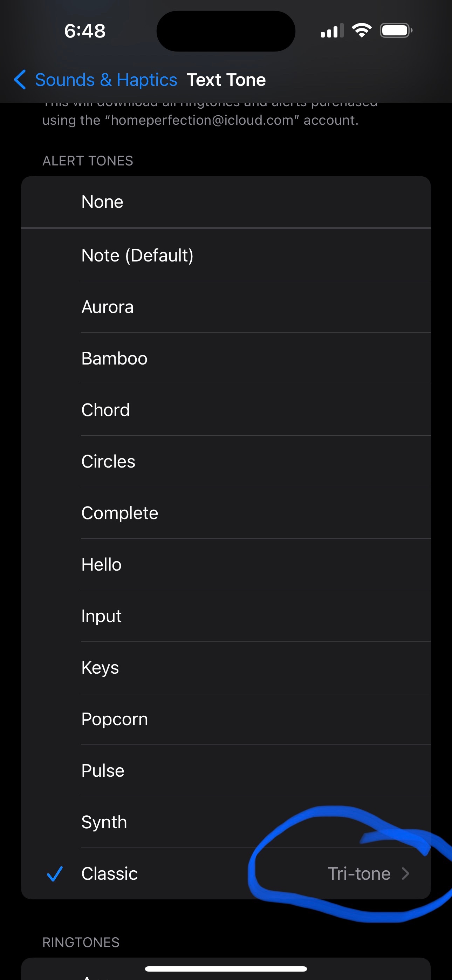Tap the Wi-Fi status icon

[362, 30]
